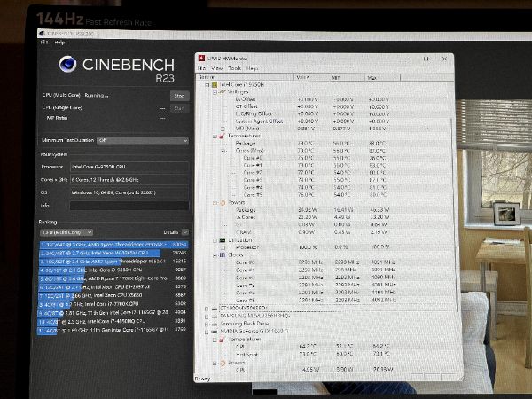Click the Value column header
Image resolution: width=532 pixels, height=399 pixels.
click(312, 77)
